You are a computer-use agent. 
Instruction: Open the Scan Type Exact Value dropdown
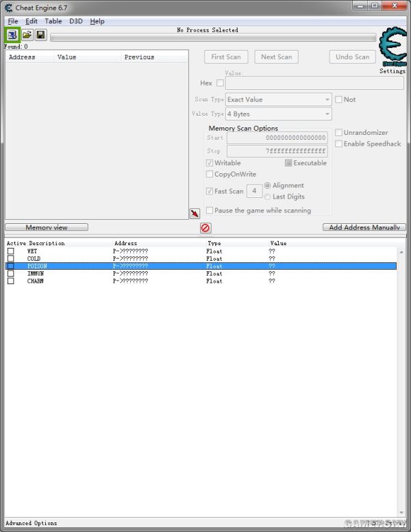click(279, 99)
